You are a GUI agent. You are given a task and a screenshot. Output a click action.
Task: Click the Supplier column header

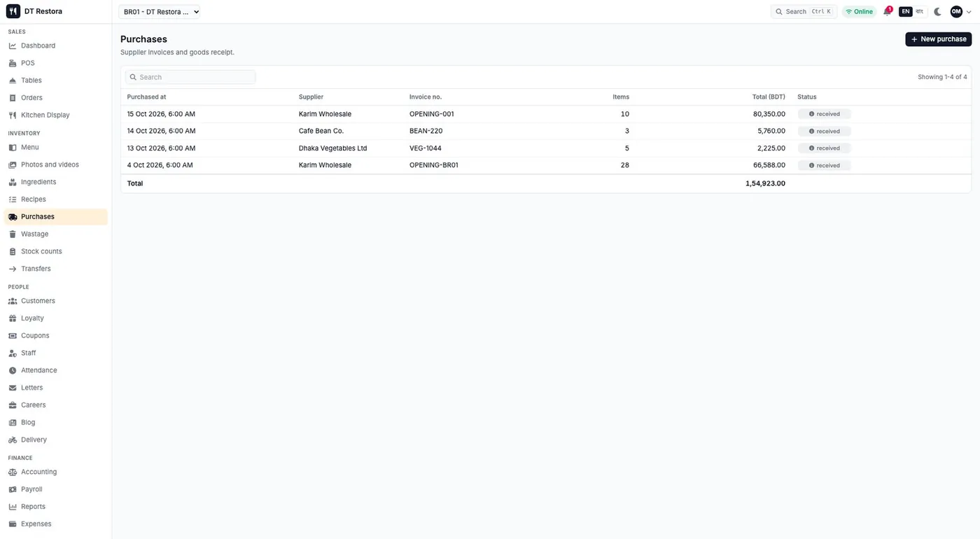click(x=311, y=97)
